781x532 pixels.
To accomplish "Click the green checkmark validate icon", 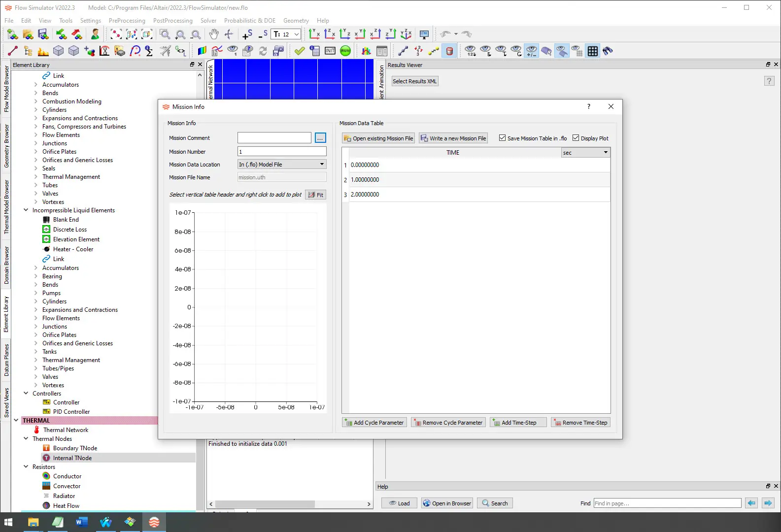I will point(300,51).
